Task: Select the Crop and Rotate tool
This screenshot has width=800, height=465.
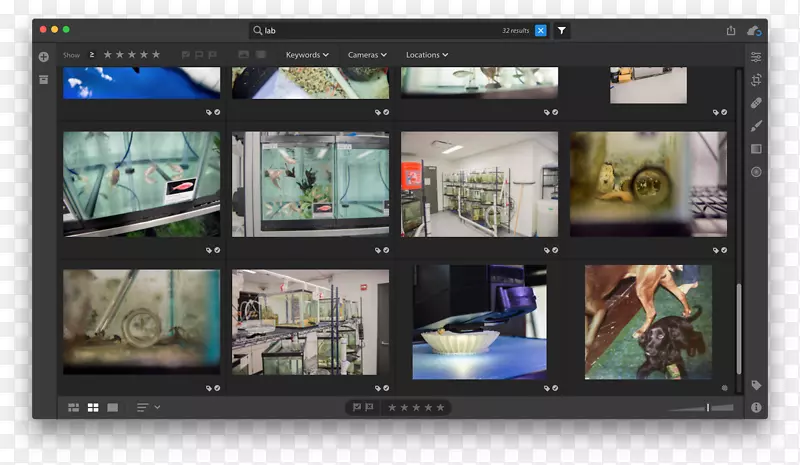Action: point(756,80)
